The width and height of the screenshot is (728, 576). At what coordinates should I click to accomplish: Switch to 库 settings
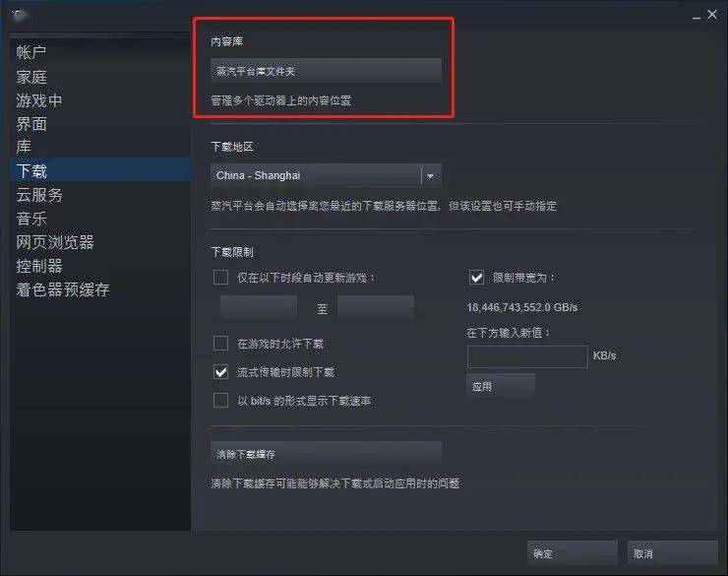(x=24, y=147)
